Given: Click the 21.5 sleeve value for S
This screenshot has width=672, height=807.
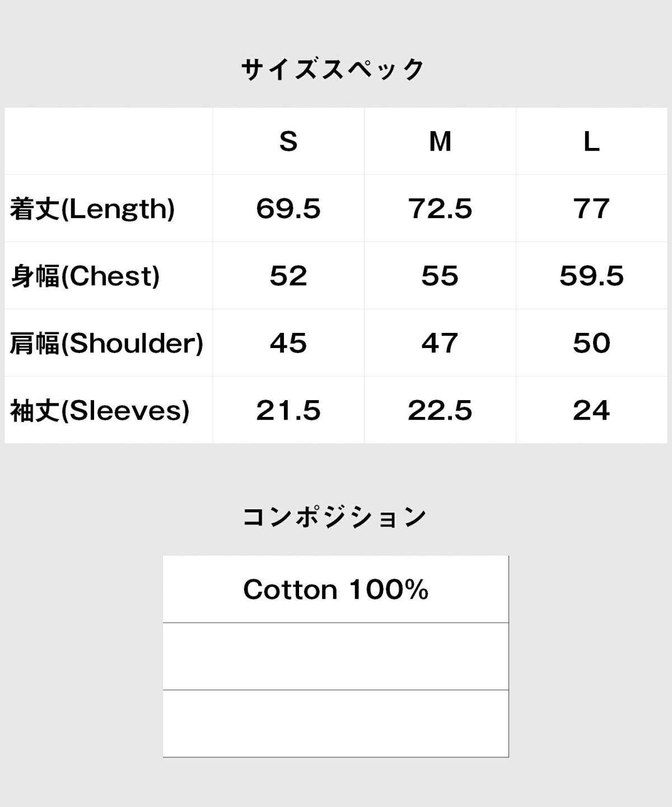Looking at the screenshot, I should click(288, 411).
